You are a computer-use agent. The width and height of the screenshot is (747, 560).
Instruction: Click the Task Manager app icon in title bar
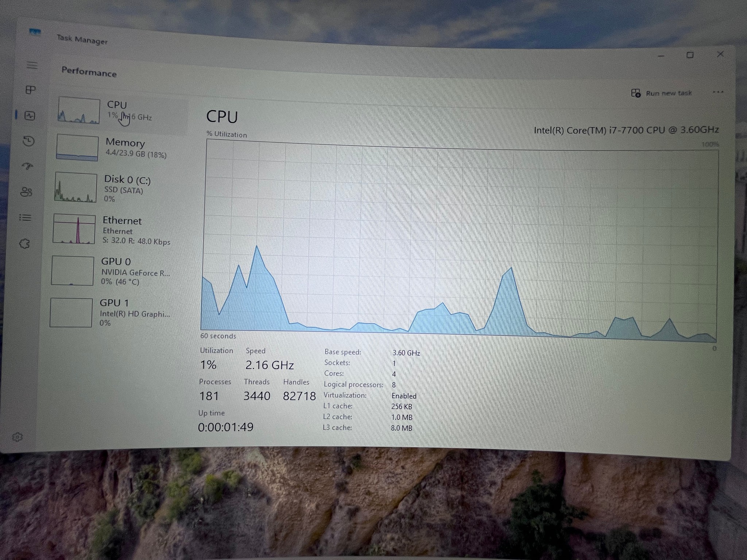tap(35, 32)
